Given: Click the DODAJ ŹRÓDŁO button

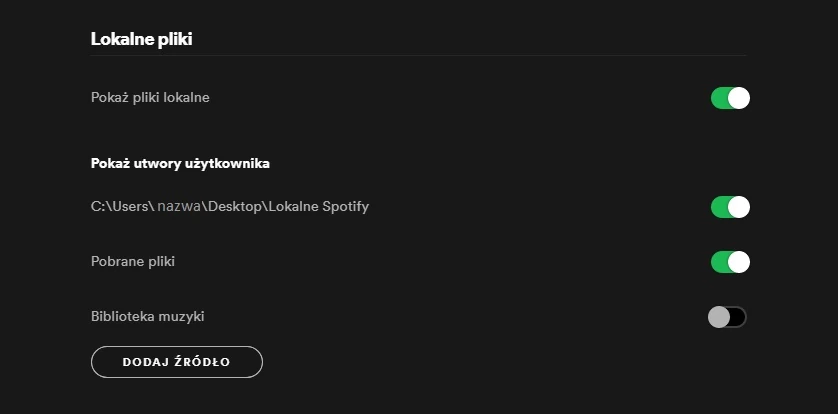Looking at the screenshot, I should pyautogui.click(x=176, y=362).
